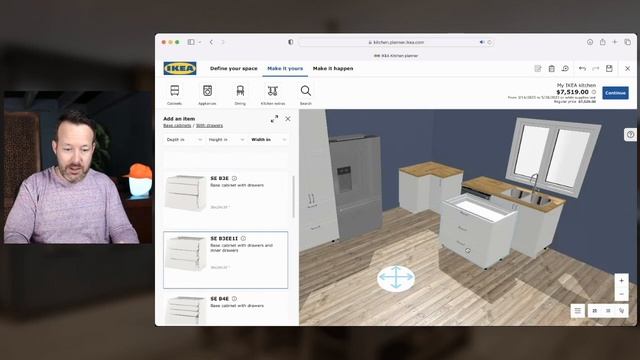Switch to Define your space tab

233,69
